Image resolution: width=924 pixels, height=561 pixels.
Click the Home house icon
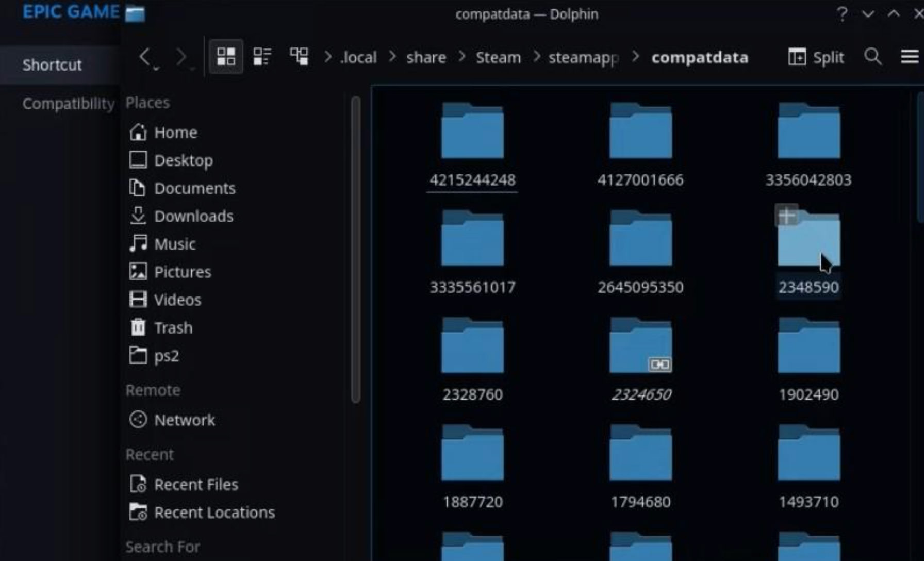tap(138, 132)
